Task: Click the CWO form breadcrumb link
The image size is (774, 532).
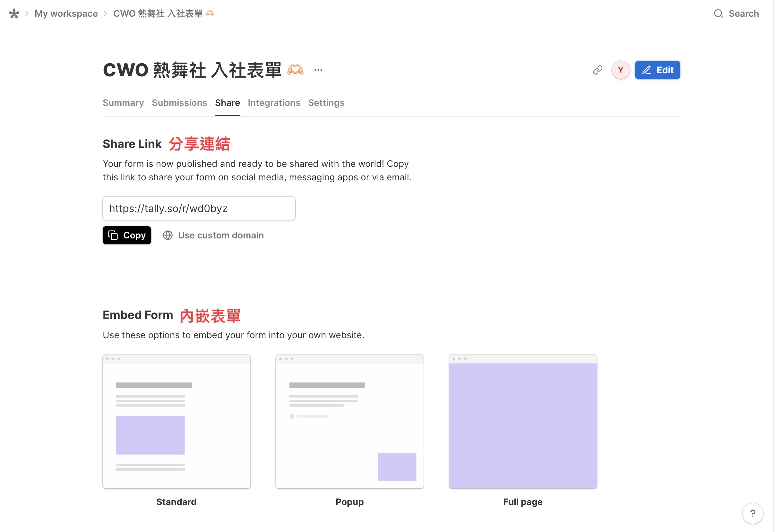Action: [164, 14]
